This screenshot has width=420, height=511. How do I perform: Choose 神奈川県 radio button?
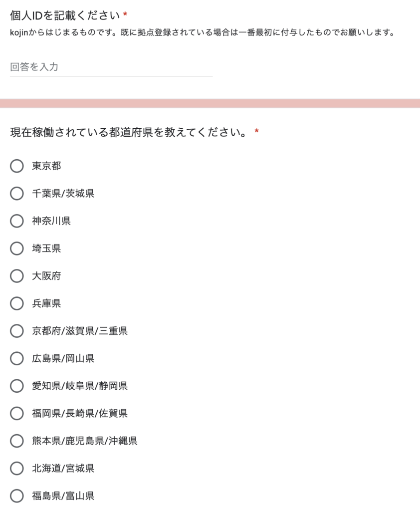[16, 221]
